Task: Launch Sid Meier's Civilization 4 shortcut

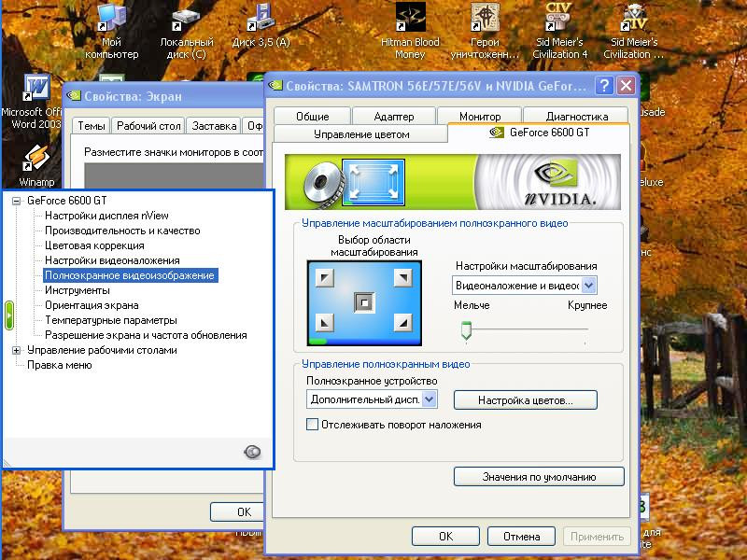Action: coord(559,31)
